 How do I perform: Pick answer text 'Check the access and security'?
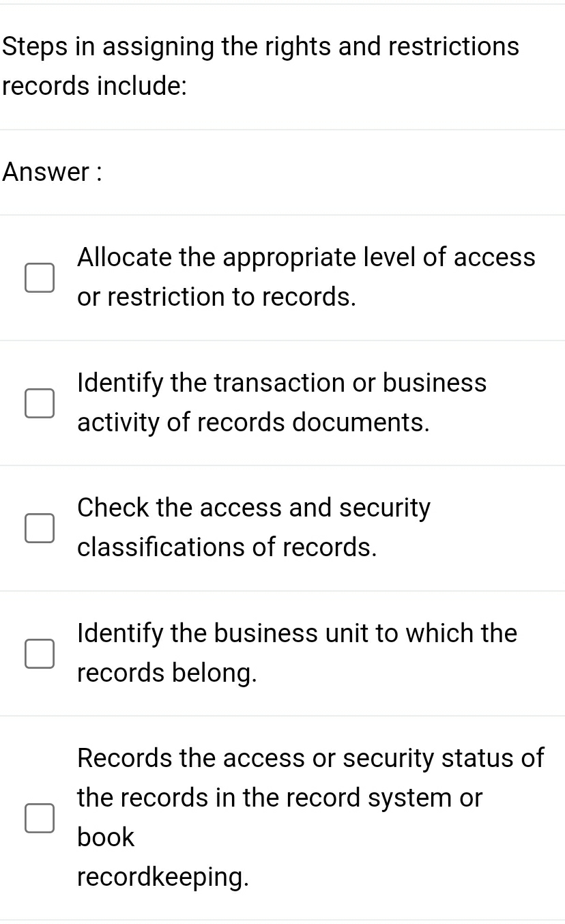coord(254,508)
